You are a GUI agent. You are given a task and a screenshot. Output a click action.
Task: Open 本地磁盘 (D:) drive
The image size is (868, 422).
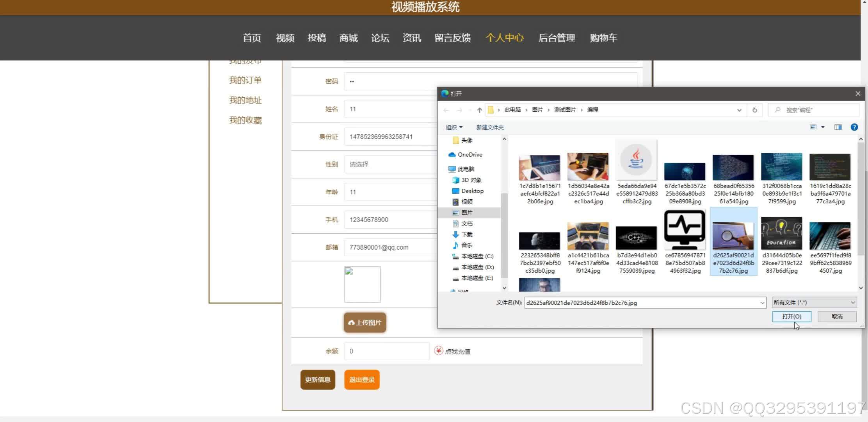[473, 267]
